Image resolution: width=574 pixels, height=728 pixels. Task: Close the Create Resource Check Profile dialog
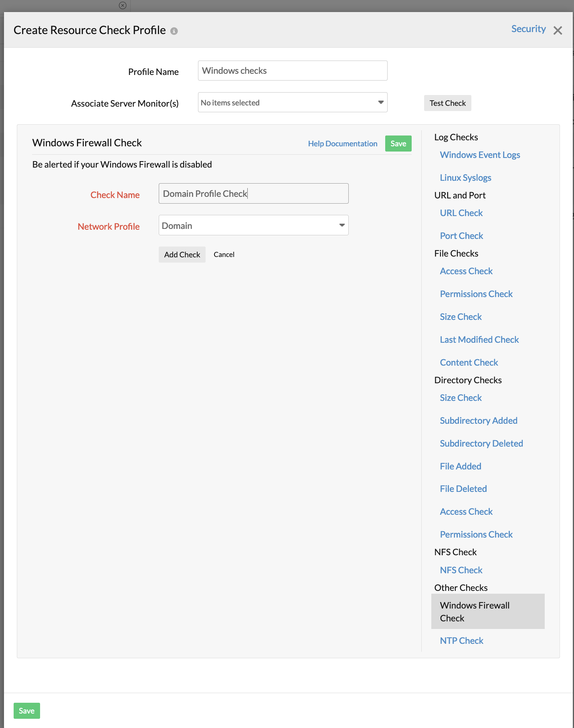558,30
